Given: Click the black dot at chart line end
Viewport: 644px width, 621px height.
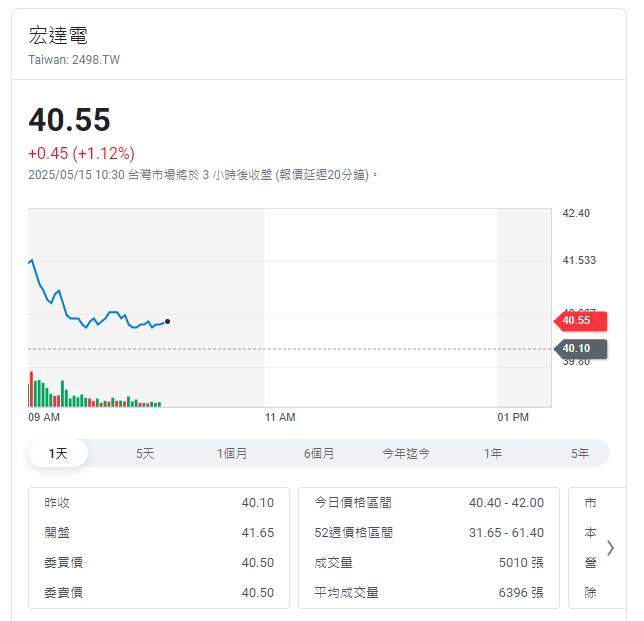Looking at the screenshot, I should coord(168,321).
